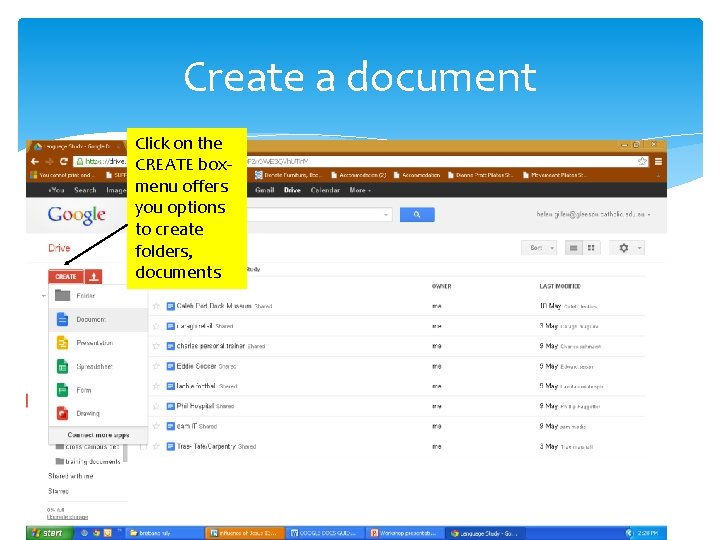The image size is (720, 540).
Task: Click the Windows start button
Action: [x=50, y=533]
